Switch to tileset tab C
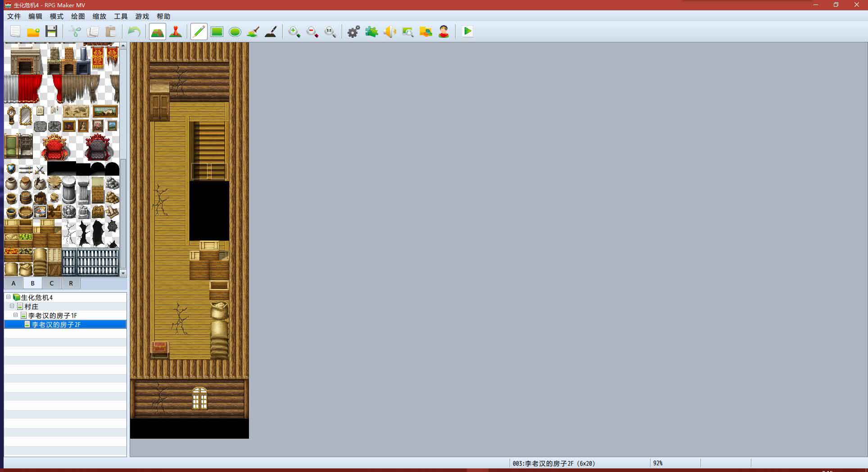The image size is (868, 472). [51, 283]
